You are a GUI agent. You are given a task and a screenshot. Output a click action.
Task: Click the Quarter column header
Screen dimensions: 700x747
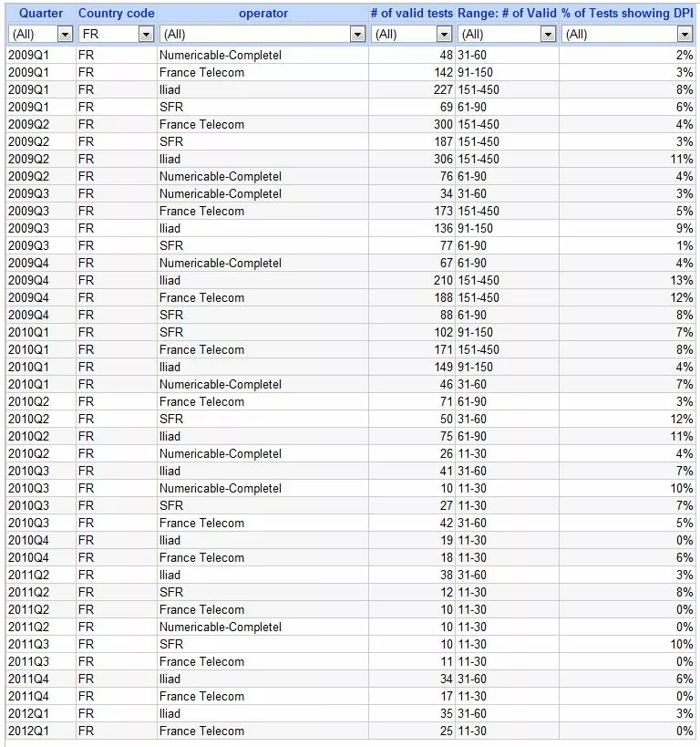[x=40, y=14]
